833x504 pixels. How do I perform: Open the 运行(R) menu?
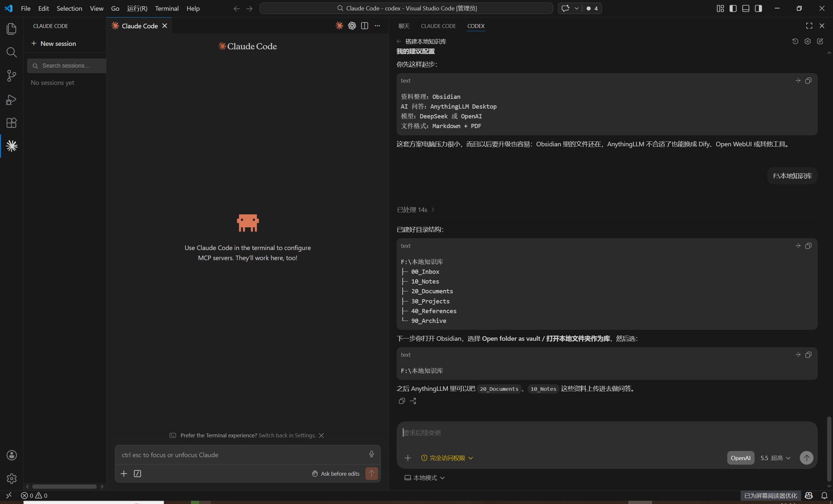coord(137,8)
